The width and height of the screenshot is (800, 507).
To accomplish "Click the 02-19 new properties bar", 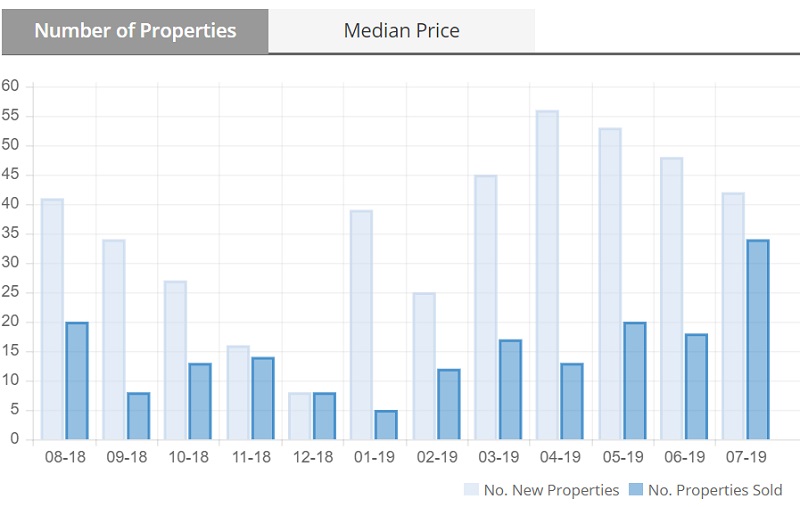I will coord(423,366).
